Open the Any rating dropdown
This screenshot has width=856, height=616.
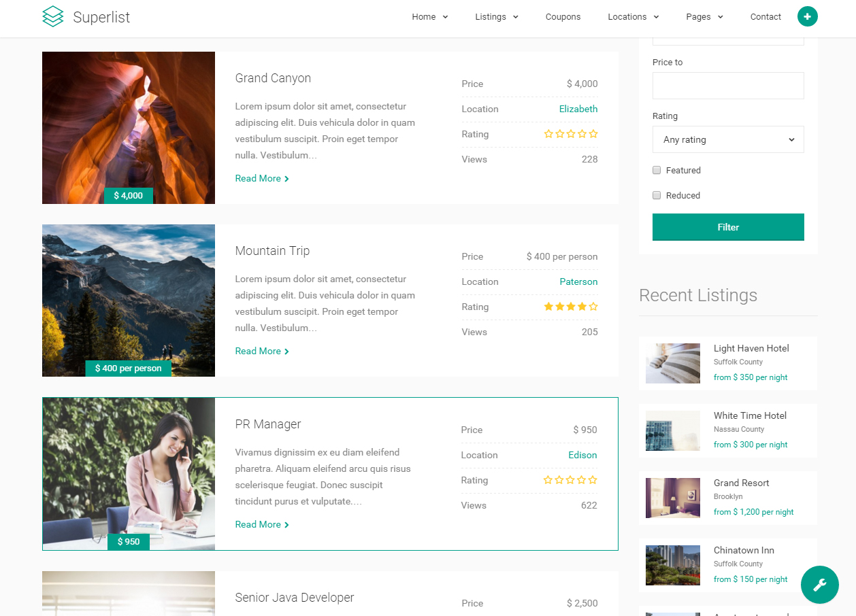(727, 139)
